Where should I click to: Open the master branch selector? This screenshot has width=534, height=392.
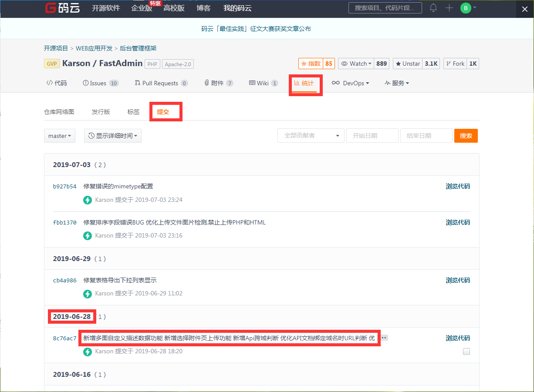(x=60, y=136)
